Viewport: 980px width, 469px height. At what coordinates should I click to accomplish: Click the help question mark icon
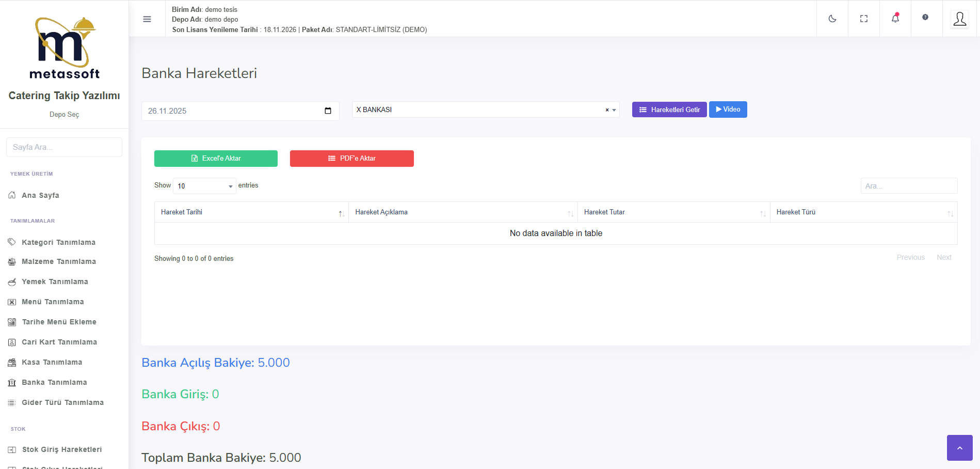click(x=925, y=18)
